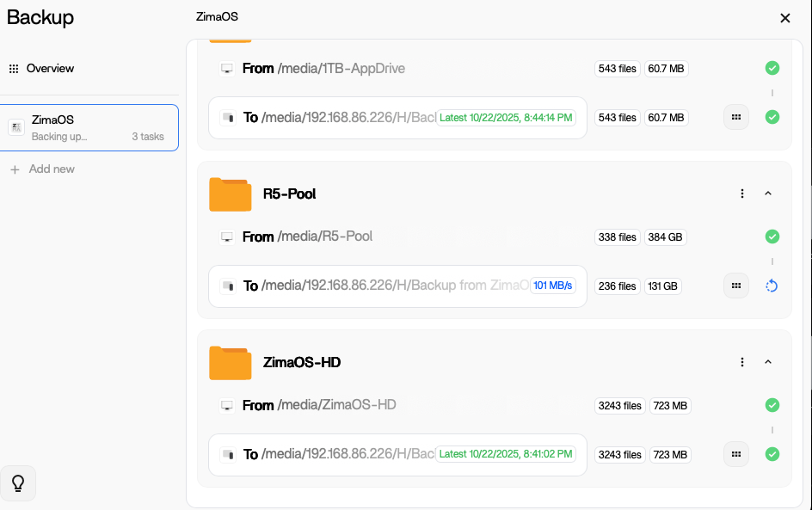Image resolution: width=812 pixels, height=510 pixels.
Task: Click the grid button on ZimaOS-HD destination row
Action: (x=735, y=454)
